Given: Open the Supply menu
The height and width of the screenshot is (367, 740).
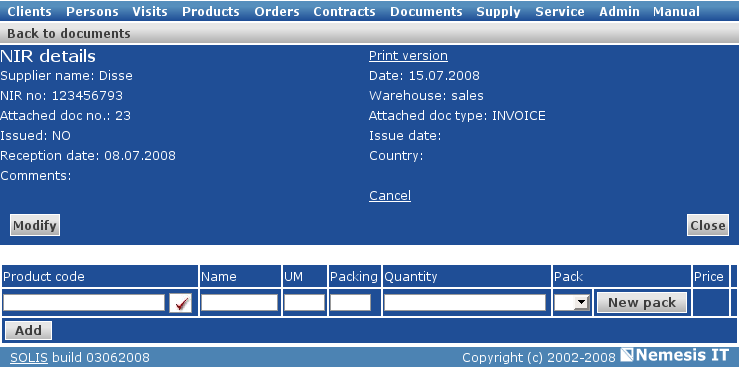Looking at the screenshot, I should (x=498, y=12).
